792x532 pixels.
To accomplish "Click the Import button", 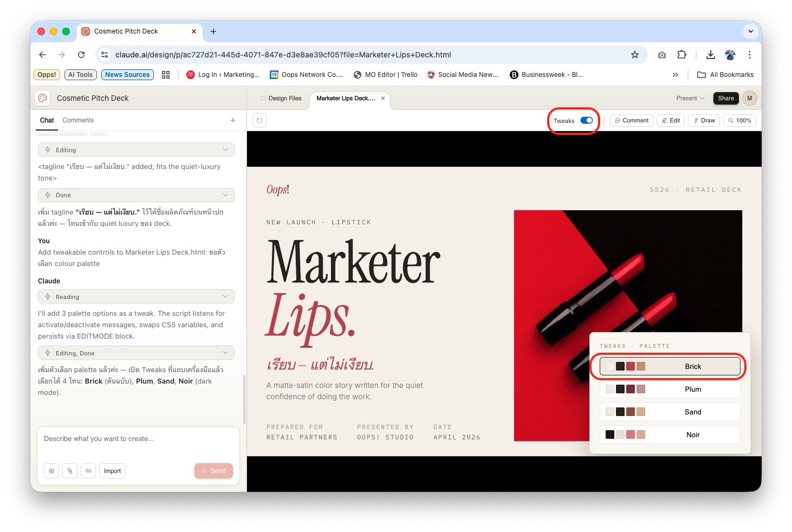I will [112, 471].
